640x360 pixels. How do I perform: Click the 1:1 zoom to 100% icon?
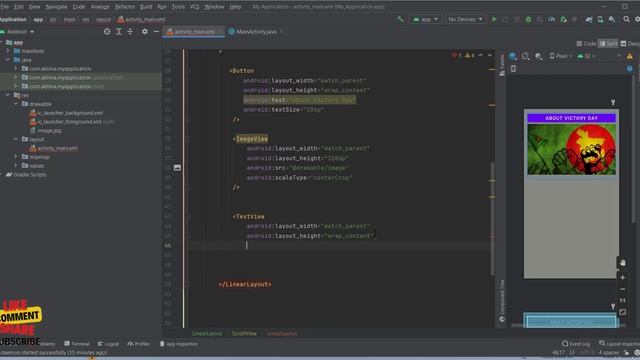[622, 300]
